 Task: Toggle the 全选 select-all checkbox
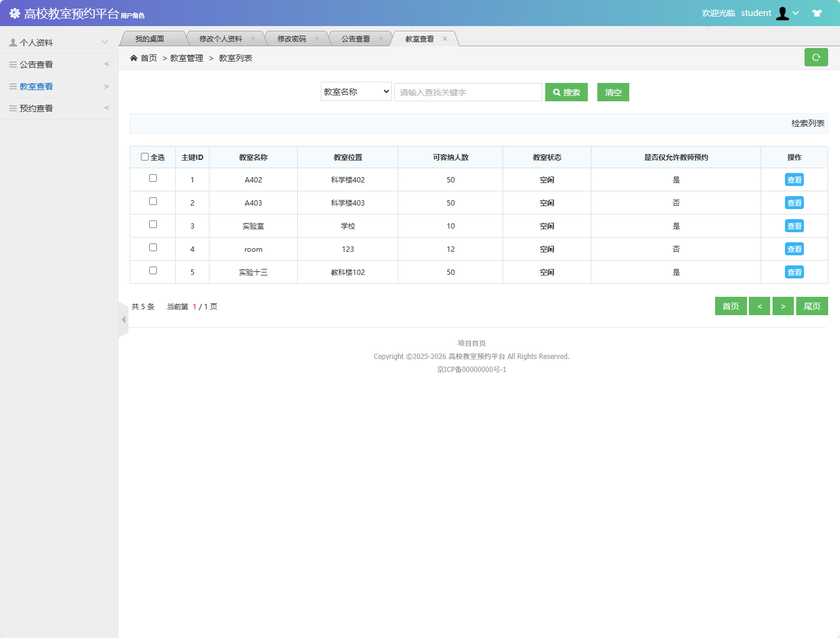(144, 157)
